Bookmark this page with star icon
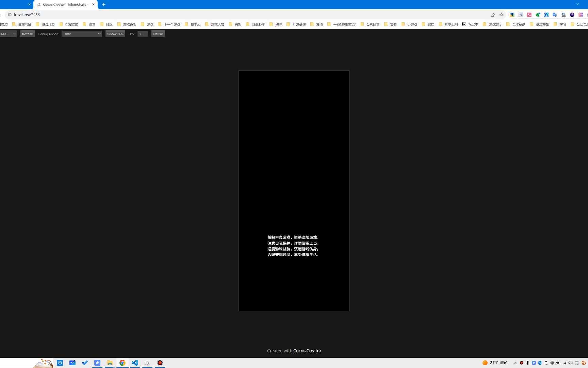Image resolution: width=588 pixels, height=368 pixels. tap(501, 15)
